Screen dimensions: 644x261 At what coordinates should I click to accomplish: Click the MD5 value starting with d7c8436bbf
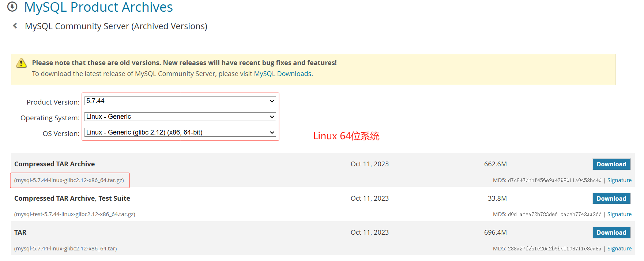click(554, 180)
